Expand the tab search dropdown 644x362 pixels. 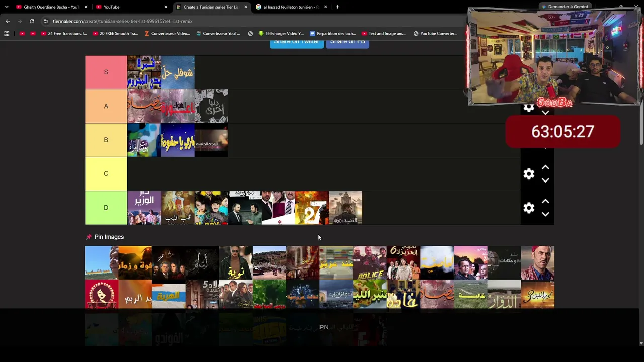tap(6, 7)
